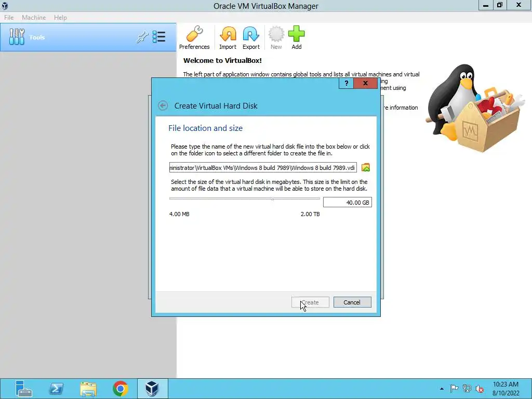Screen dimensions: 532x399
Task: Open the Machine menu
Action: click(x=34, y=17)
